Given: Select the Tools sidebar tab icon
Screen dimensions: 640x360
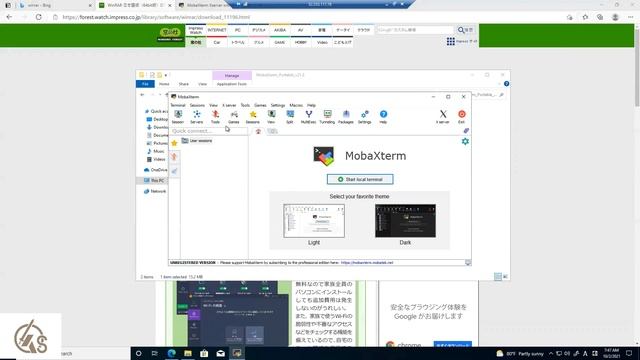Looking at the screenshot, I should tap(174, 157).
